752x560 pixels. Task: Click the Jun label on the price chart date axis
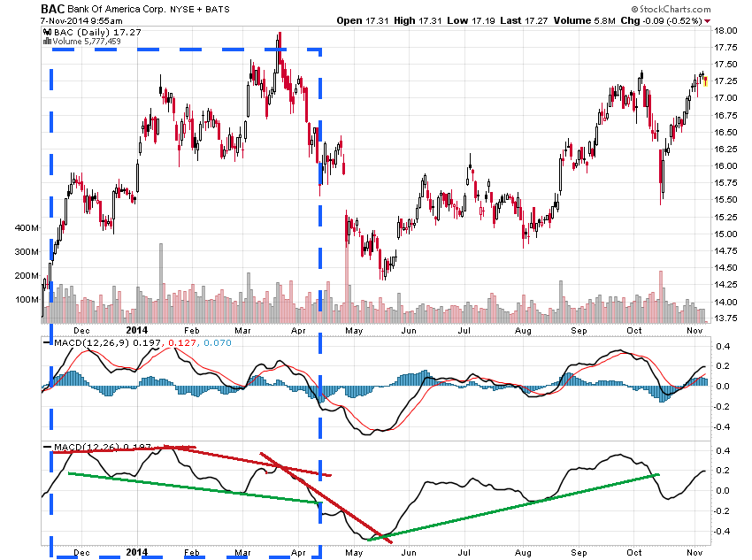[x=409, y=330]
